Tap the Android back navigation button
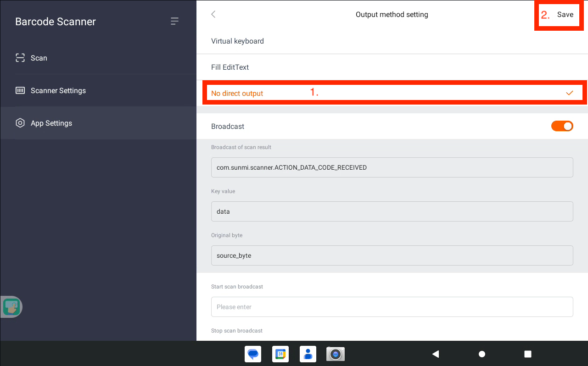Screen dimensions: 588x366 [436, 354]
